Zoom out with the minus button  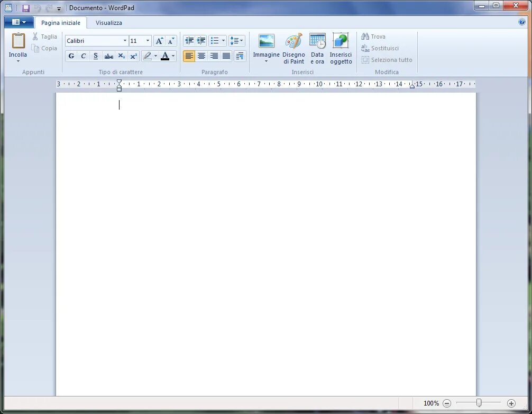pyautogui.click(x=447, y=403)
